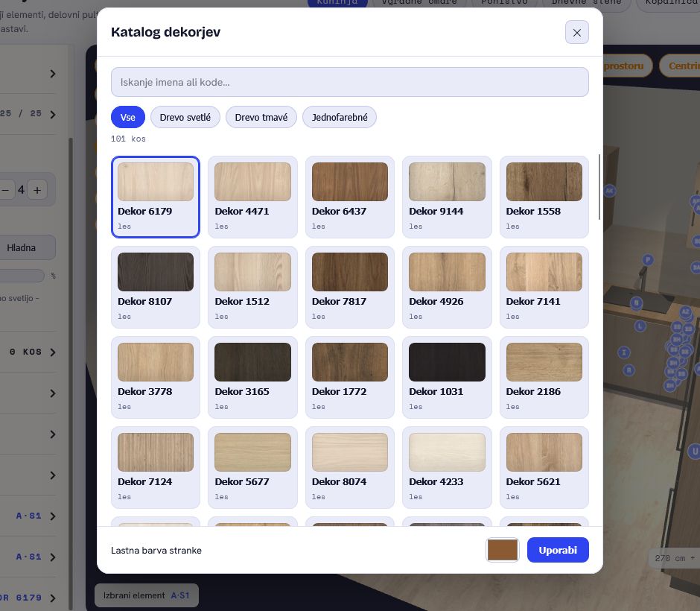Show all decors with Vse filter
Screen dimensions: 700x611
point(127,117)
